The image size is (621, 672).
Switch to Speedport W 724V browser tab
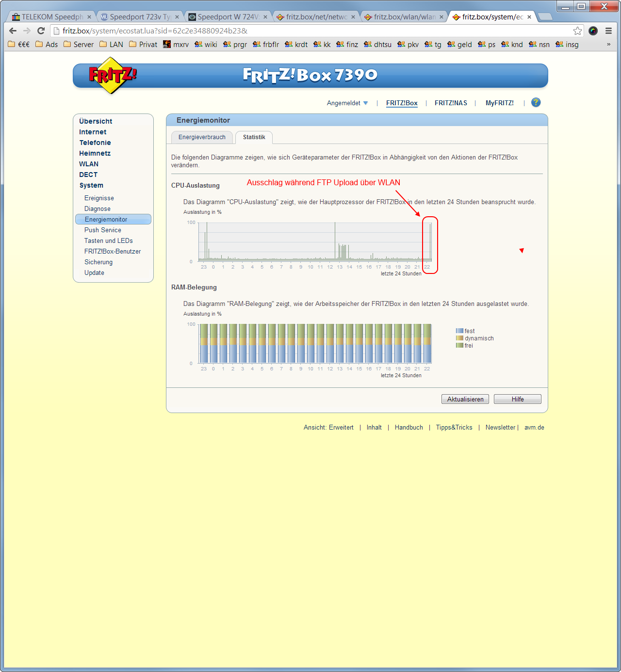(228, 17)
